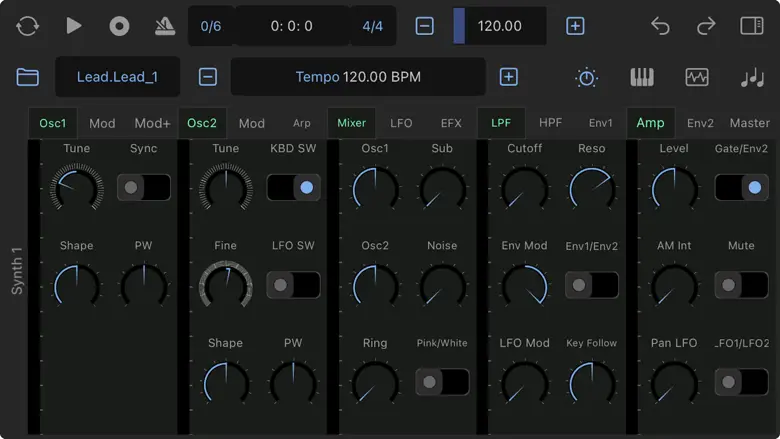This screenshot has width=780, height=439.
Task: Click the Cutoff knob
Action: pos(525,189)
